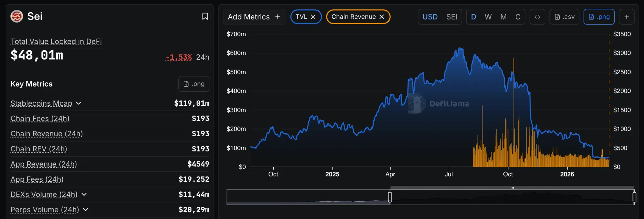Open the embed code icon button
644x219 pixels.
coord(537,17)
